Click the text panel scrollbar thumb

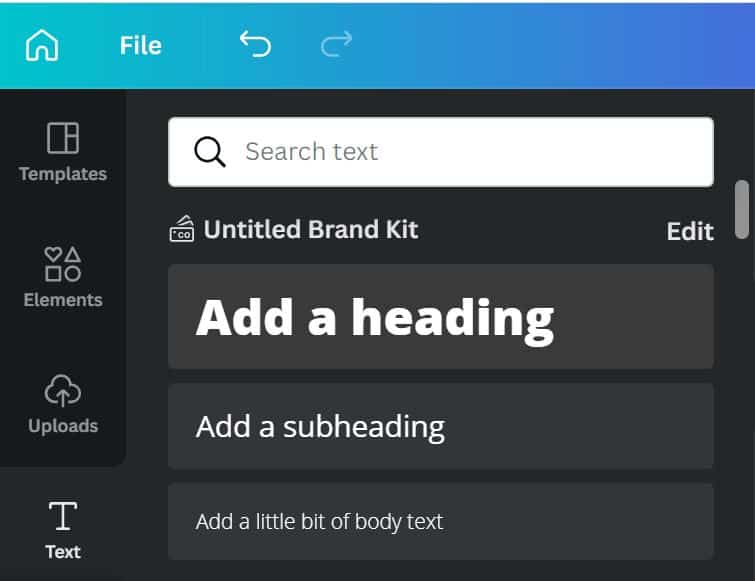742,209
